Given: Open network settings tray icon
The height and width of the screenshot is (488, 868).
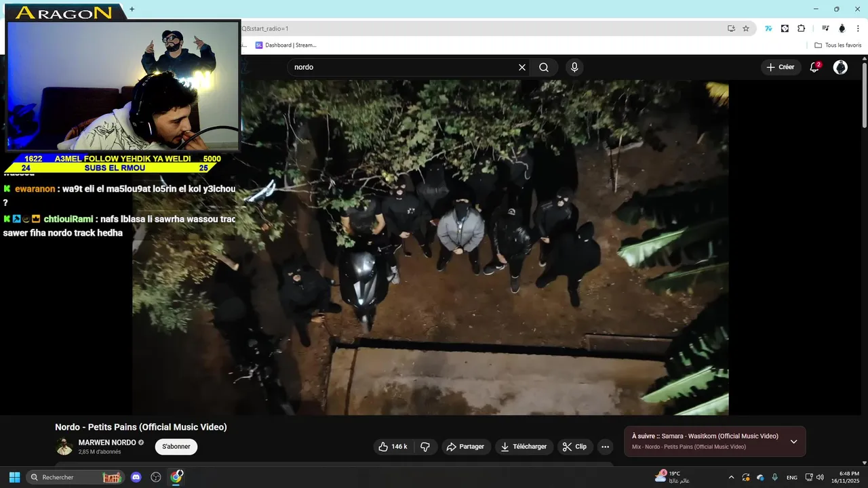Looking at the screenshot, I should (x=809, y=477).
